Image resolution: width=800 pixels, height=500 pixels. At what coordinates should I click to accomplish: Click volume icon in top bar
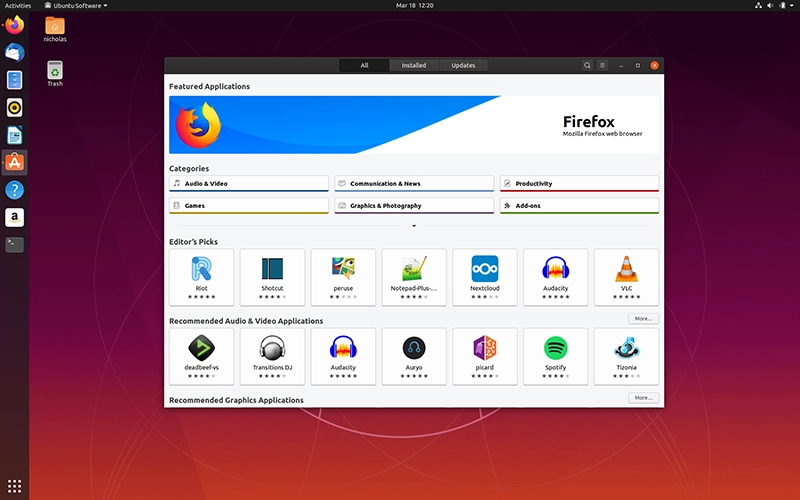770,6
